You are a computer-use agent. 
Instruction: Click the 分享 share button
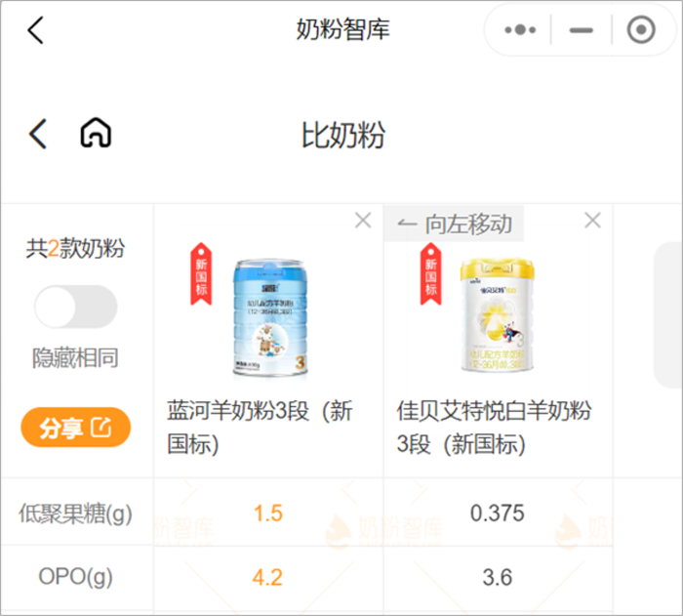(x=76, y=428)
